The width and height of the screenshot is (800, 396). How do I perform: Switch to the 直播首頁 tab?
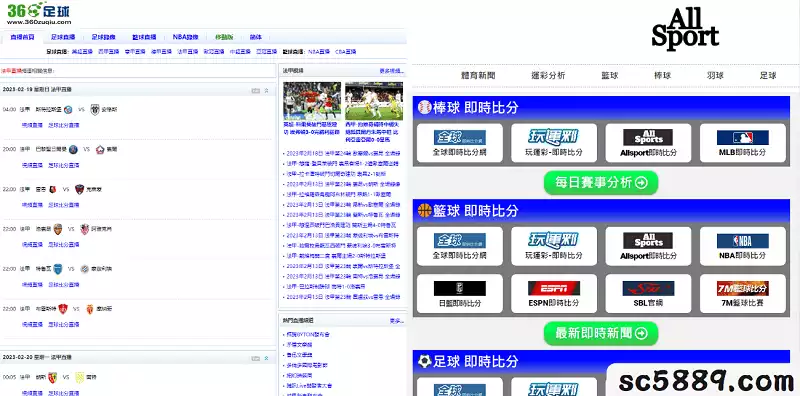22,37
